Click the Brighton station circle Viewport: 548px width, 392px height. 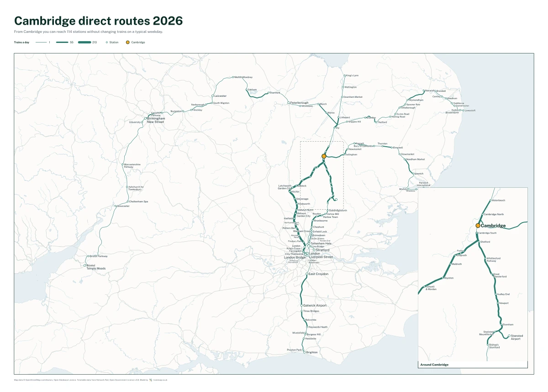(x=304, y=353)
